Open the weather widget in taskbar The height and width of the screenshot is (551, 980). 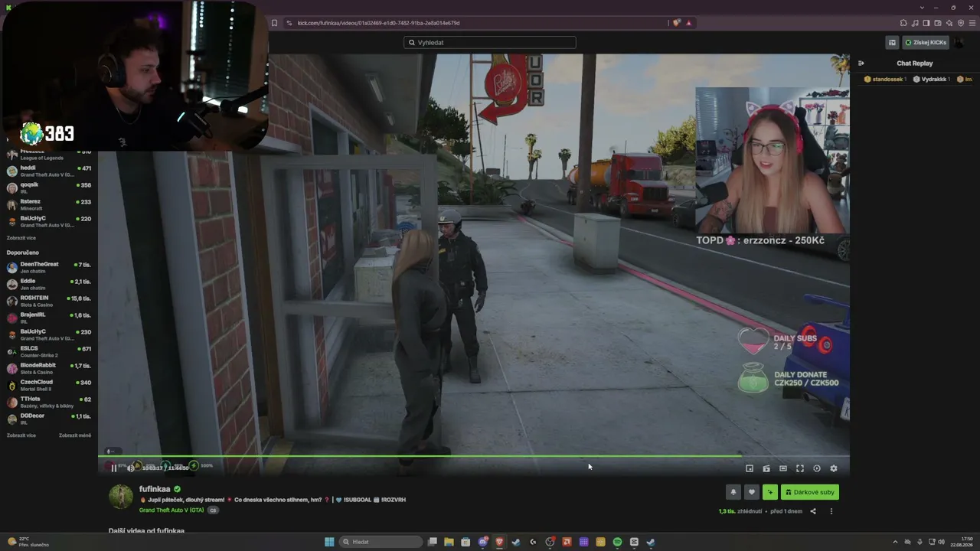pos(28,542)
